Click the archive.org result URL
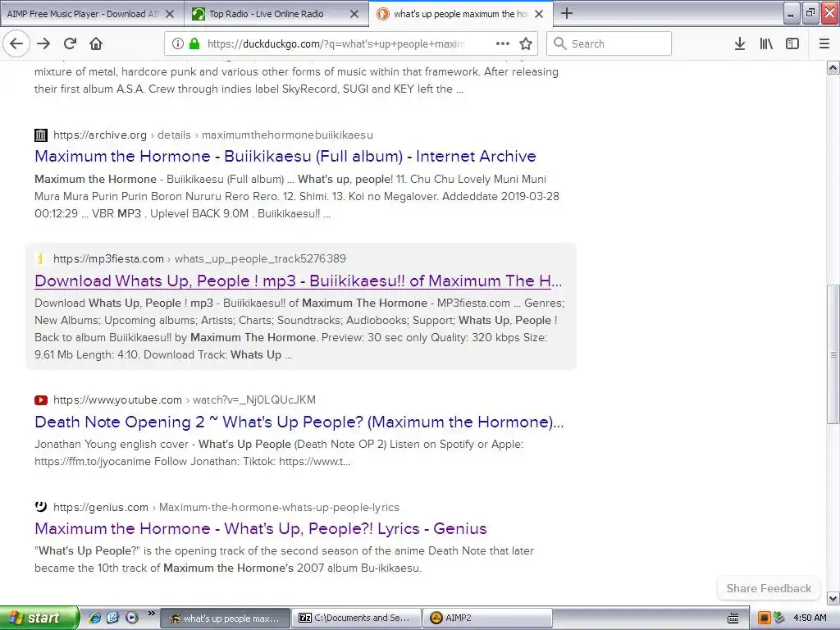 212,135
